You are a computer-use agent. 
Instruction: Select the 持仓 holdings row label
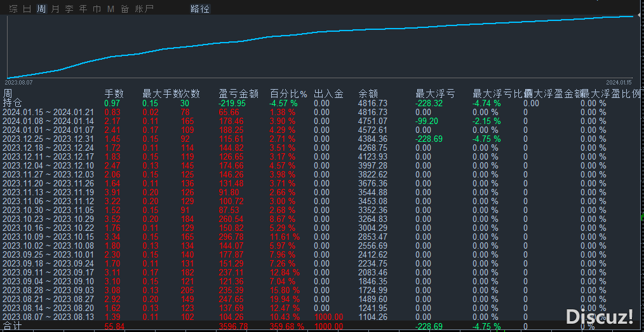(12, 103)
